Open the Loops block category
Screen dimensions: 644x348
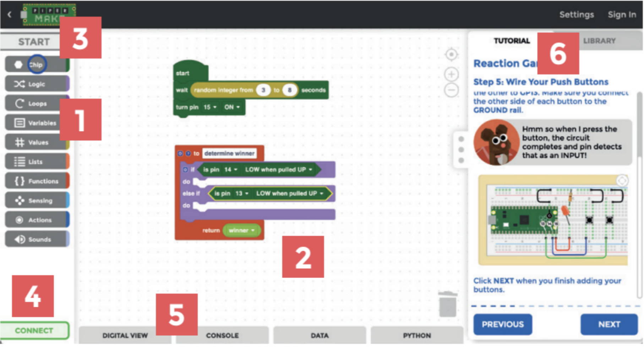[x=37, y=104]
